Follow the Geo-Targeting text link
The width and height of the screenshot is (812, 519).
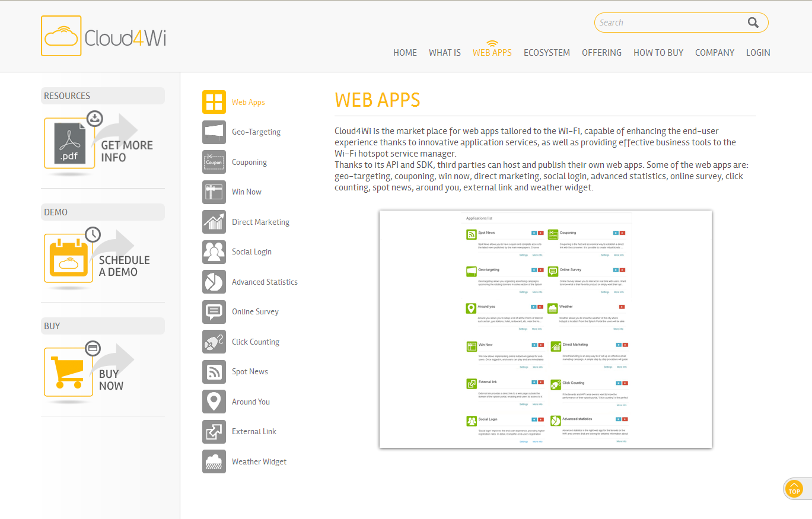(x=256, y=132)
